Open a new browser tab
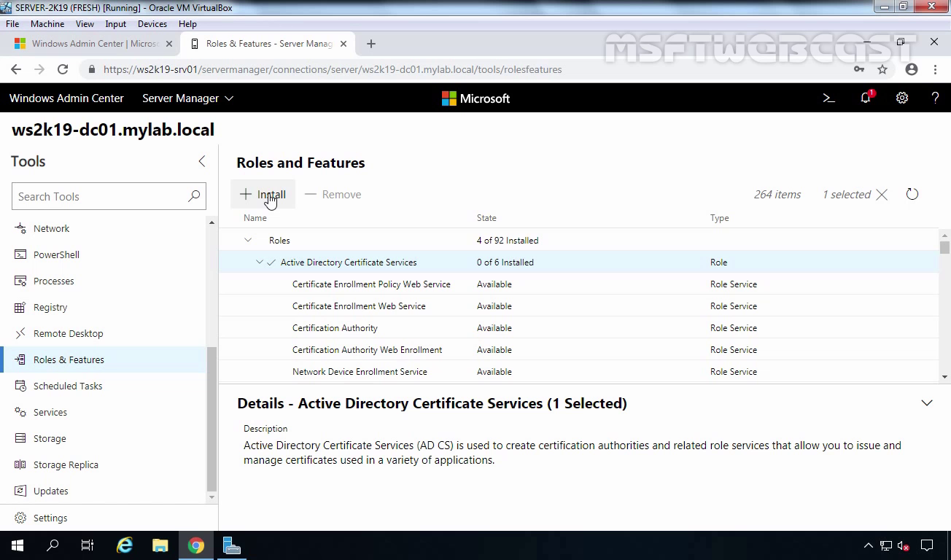This screenshot has width=951, height=560. tap(370, 44)
